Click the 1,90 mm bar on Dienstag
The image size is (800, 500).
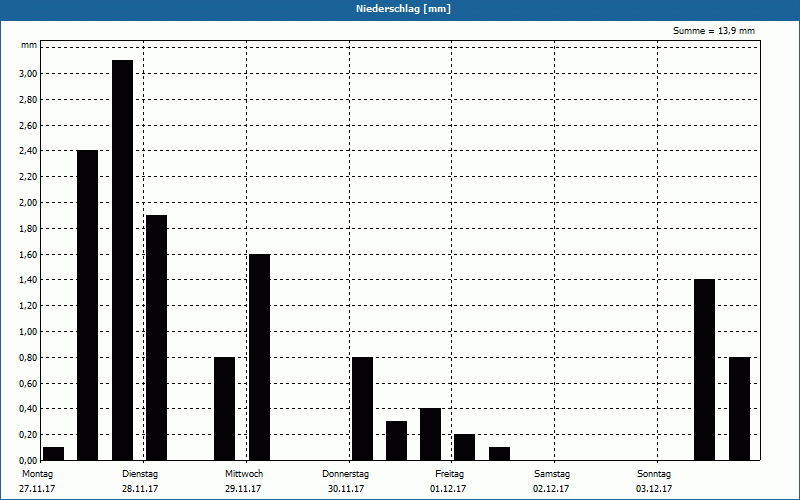coord(157,338)
